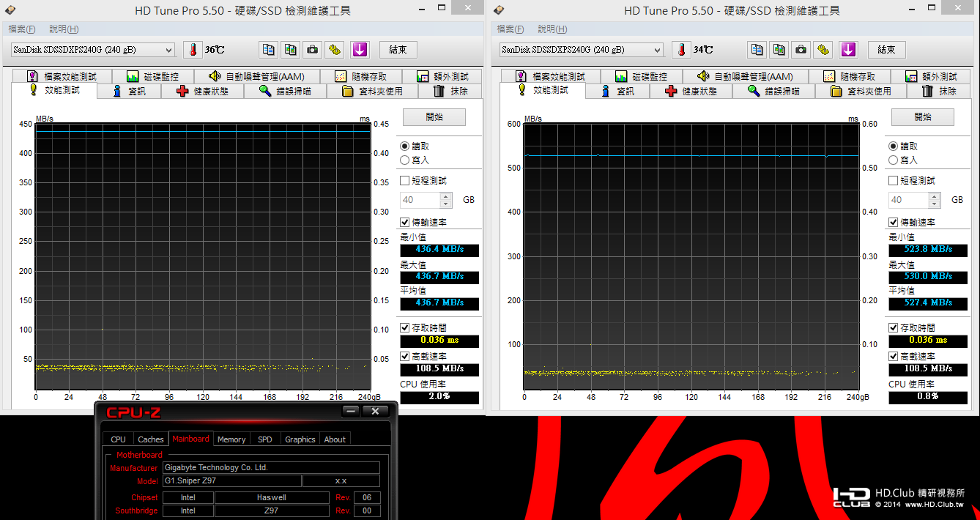Screen dimensions: 980x520
Task: Open 檔案效能測試 tab in left HD Tune window
Action: (62, 76)
